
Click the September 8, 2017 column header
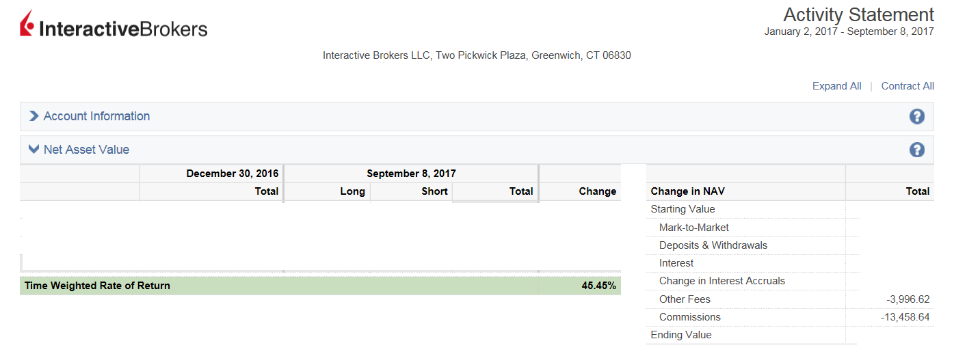point(411,174)
